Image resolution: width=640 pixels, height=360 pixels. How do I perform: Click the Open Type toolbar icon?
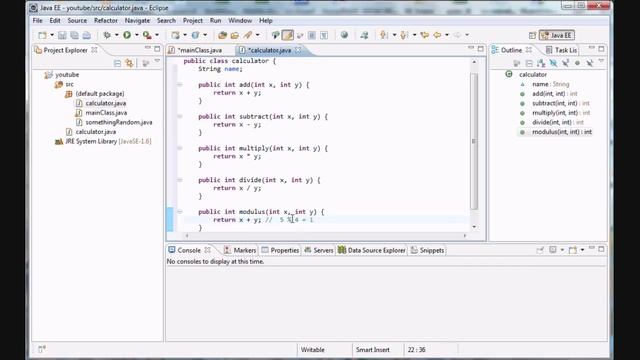click(x=222, y=35)
